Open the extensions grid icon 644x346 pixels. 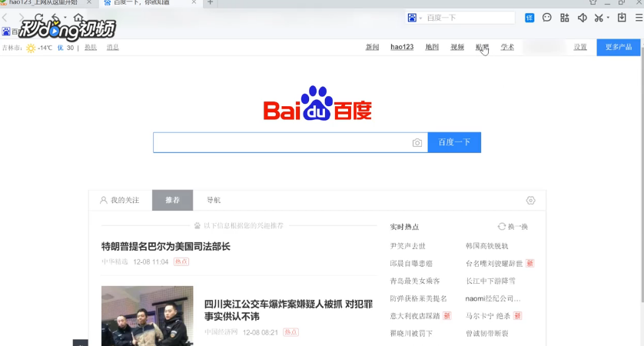(x=565, y=18)
